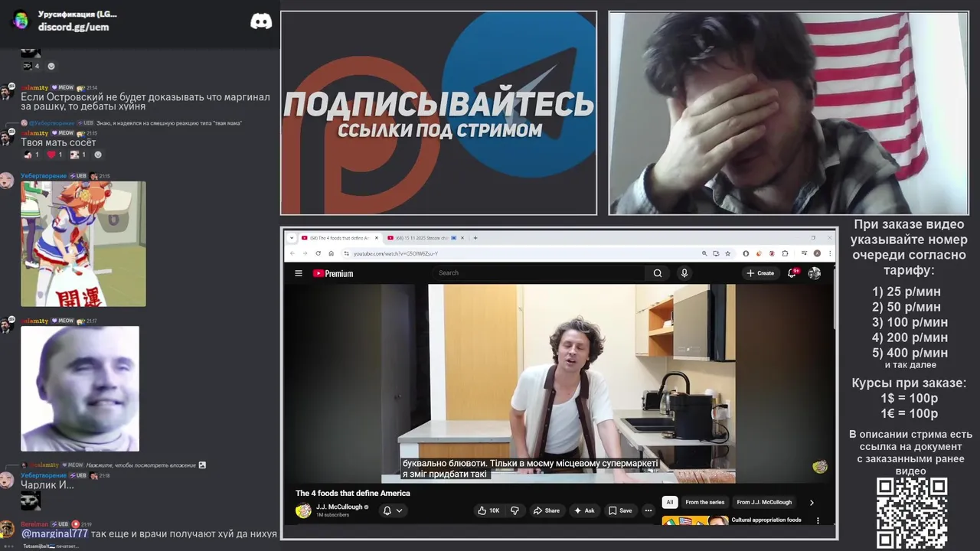The image size is (980, 551).
Task: Select the 'From J.J. McCullough' chip
Action: click(x=764, y=503)
